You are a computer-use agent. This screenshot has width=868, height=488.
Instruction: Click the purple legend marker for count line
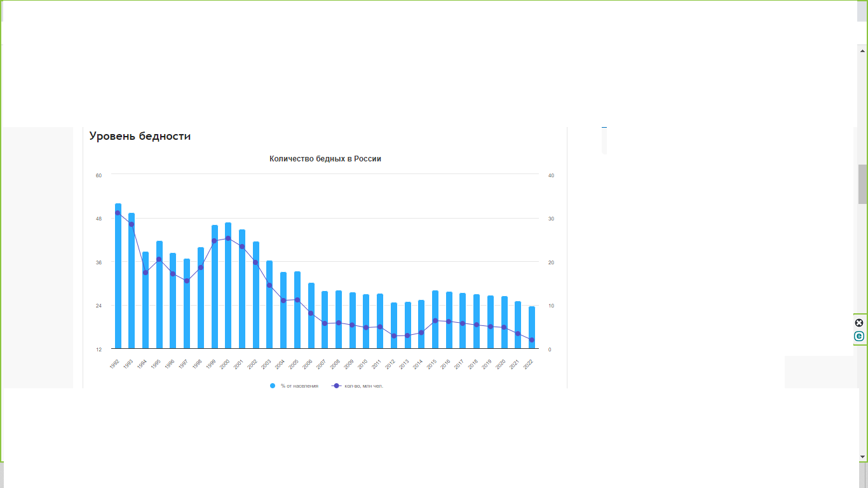tap(336, 386)
